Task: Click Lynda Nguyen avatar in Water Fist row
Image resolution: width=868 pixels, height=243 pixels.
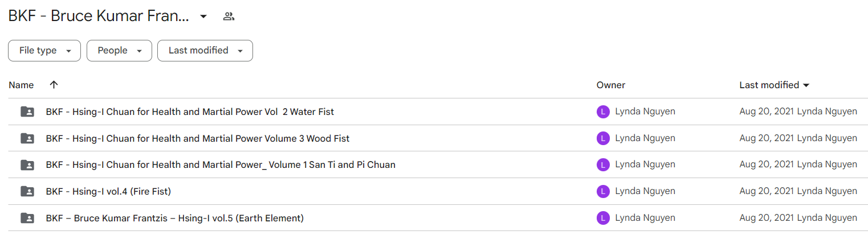Action: point(603,112)
